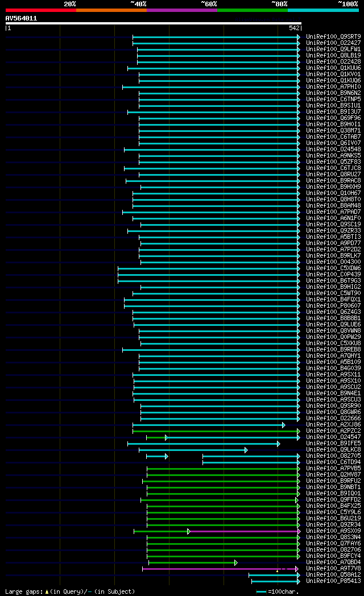
Task: Select label UniRef100_A2PZC2
Action: pyautogui.click(x=333, y=431)
